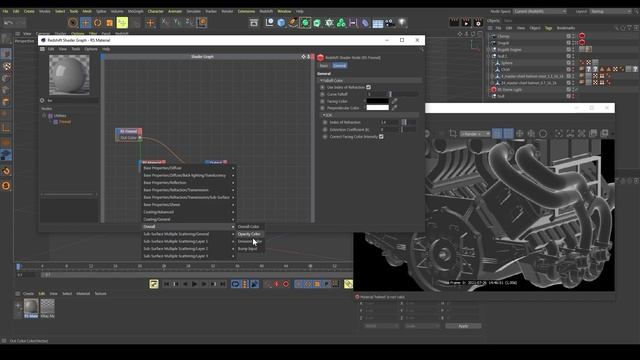Choose Opacity Color from the submenu
The image size is (640, 360).
click(249, 234)
